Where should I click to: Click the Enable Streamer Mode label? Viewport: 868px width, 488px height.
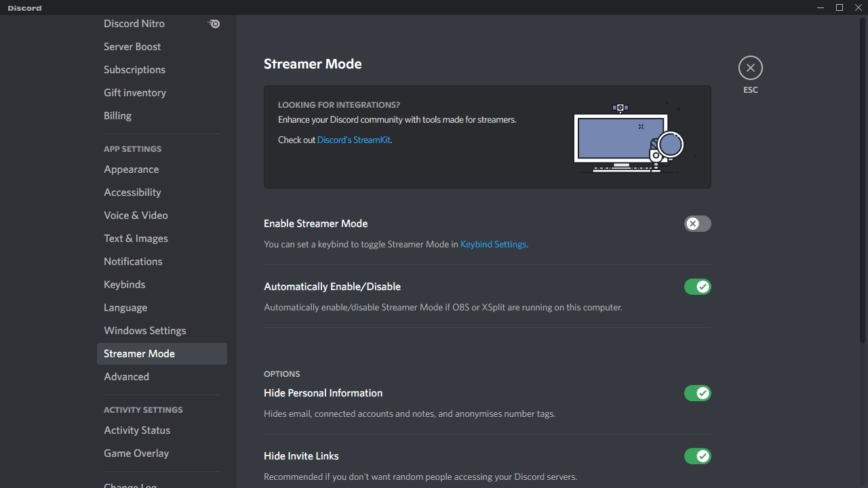(316, 224)
